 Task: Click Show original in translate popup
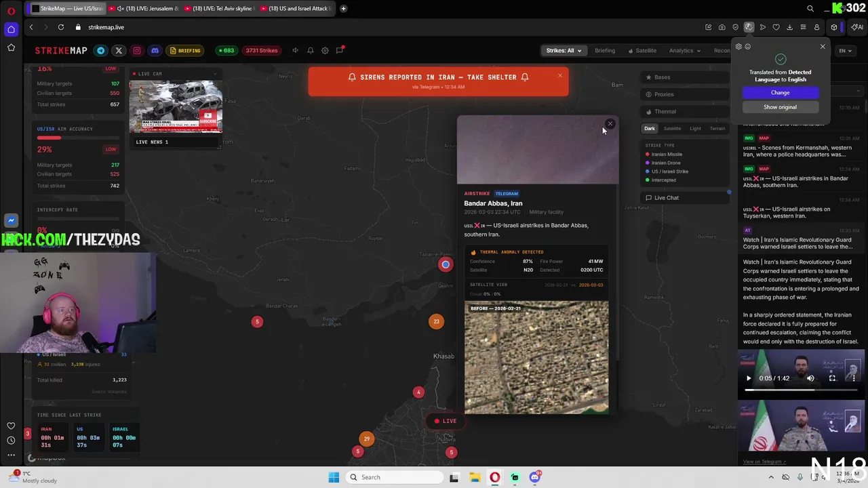tap(780, 107)
